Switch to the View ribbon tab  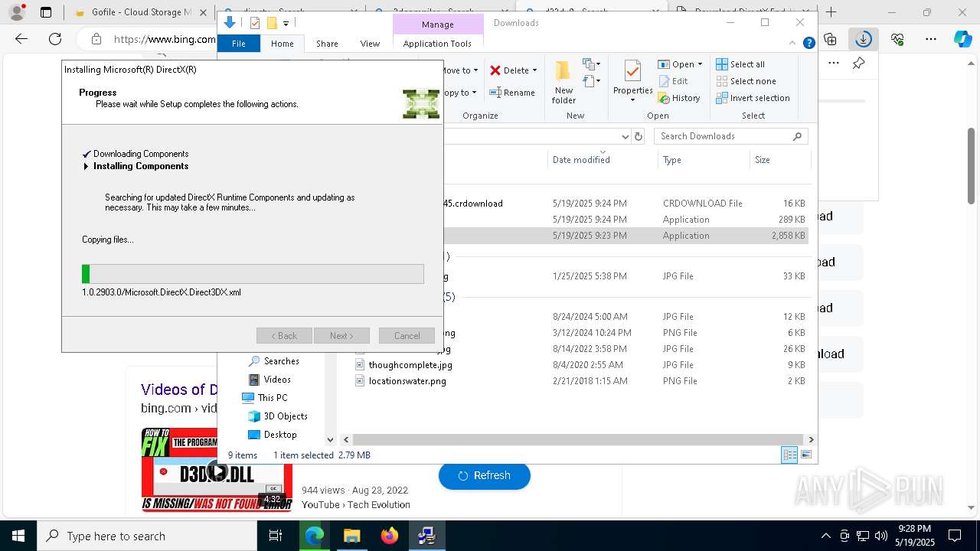pos(370,44)
